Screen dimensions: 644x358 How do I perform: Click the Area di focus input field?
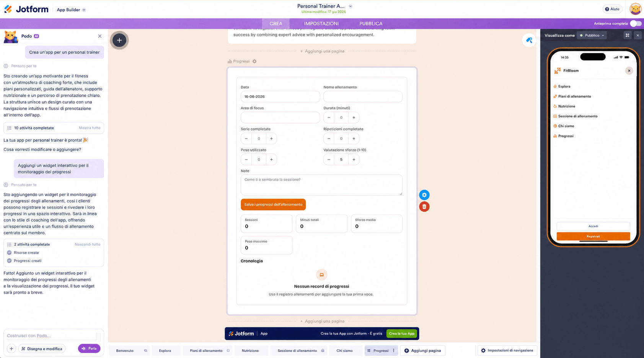(x=280, y=118)
